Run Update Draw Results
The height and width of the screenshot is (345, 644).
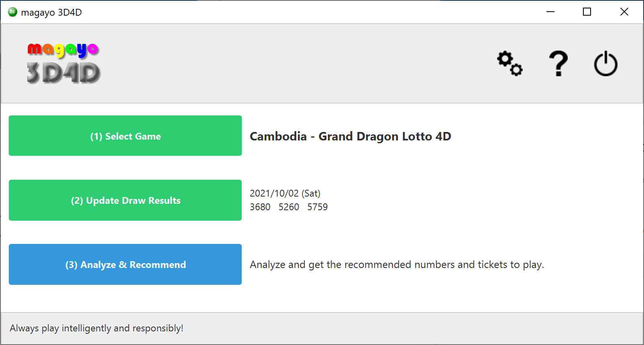pyautogui.click(x=125, y=200)
